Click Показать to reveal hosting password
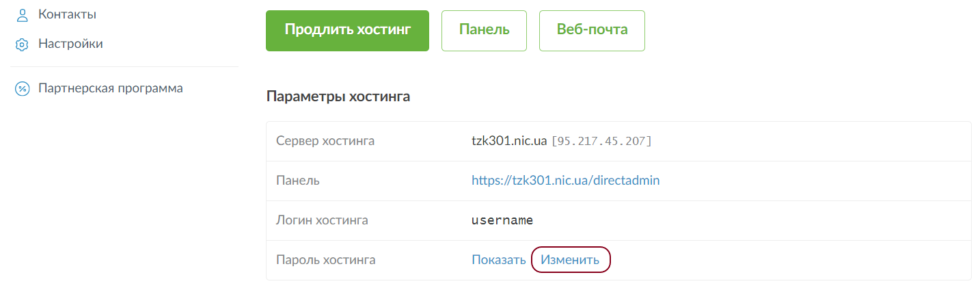 click(498, 260)
